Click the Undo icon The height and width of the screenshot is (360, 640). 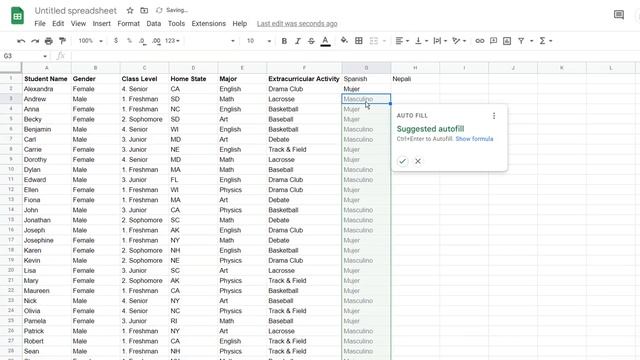click(x=21, y=41)
